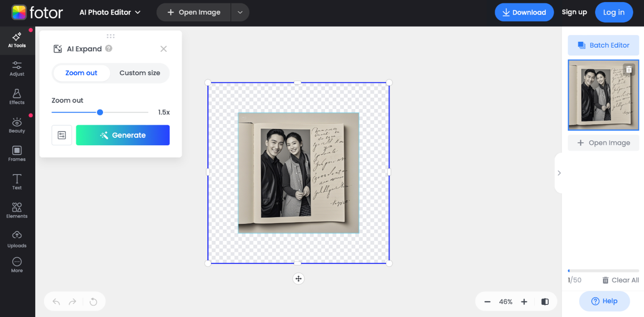
Task: Click the photo on the canvas
Action: tap(298, 173)
